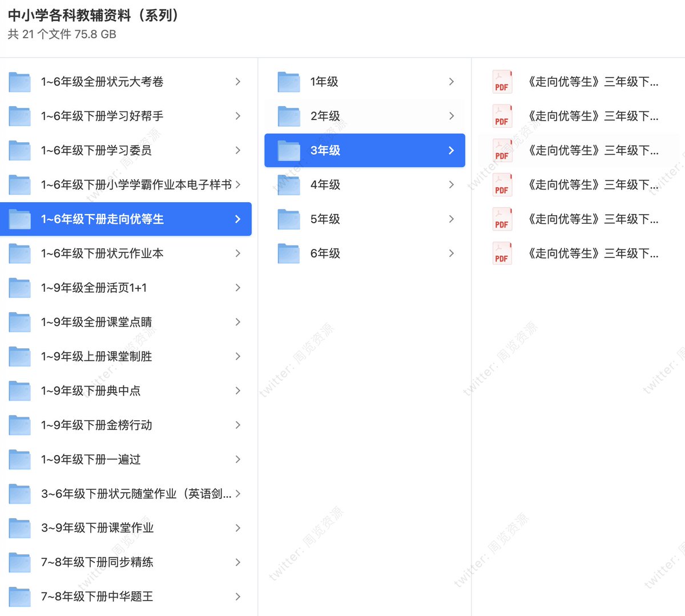Click the 1~9年级全册活页1+1 folder icon
Image resolution: width=685 pixels, height=616 pixels.
click(19, 288)
